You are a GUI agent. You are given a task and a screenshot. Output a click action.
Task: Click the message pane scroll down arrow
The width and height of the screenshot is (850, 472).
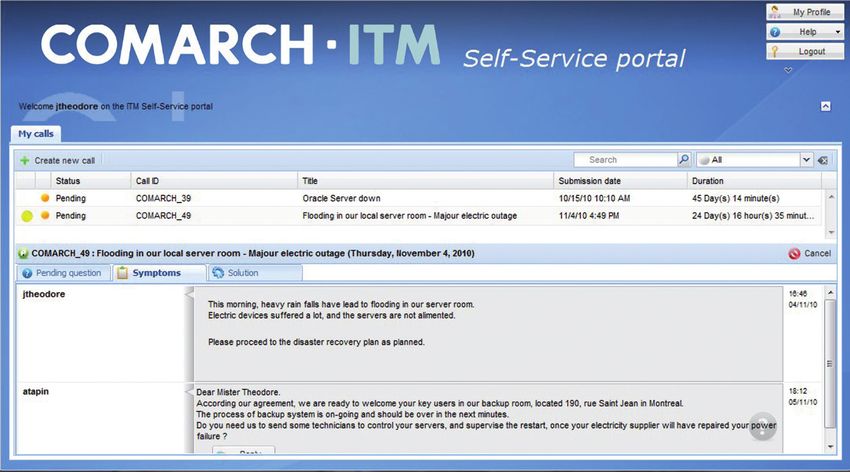coord(830,447)
